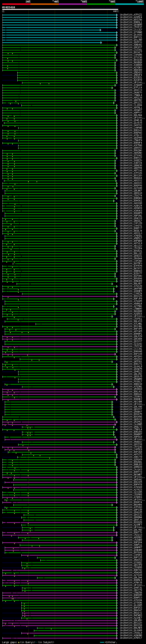The image size is (146, 644).
Task: Click the Large gaps legend text
Action: click(x=28, y=642)
